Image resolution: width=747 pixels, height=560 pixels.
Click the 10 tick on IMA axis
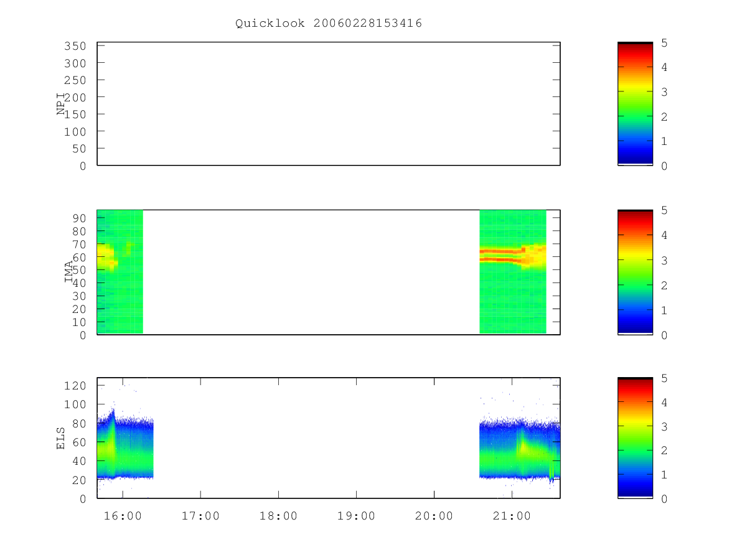pos(78,322)
